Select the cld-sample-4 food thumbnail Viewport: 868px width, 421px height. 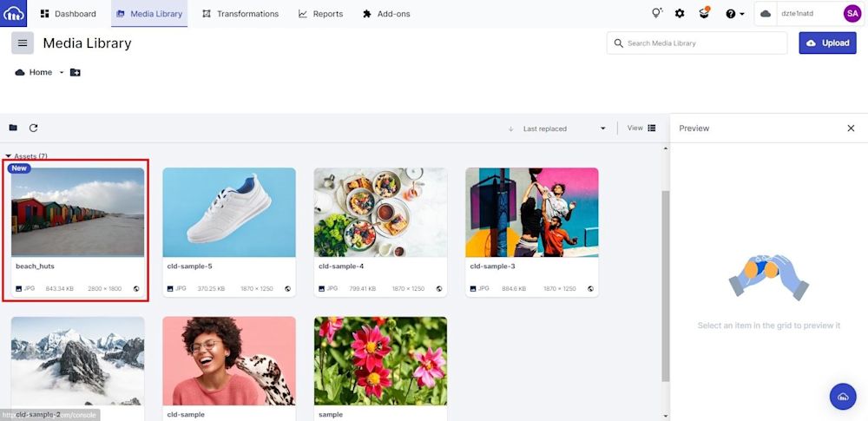(380, 212)
